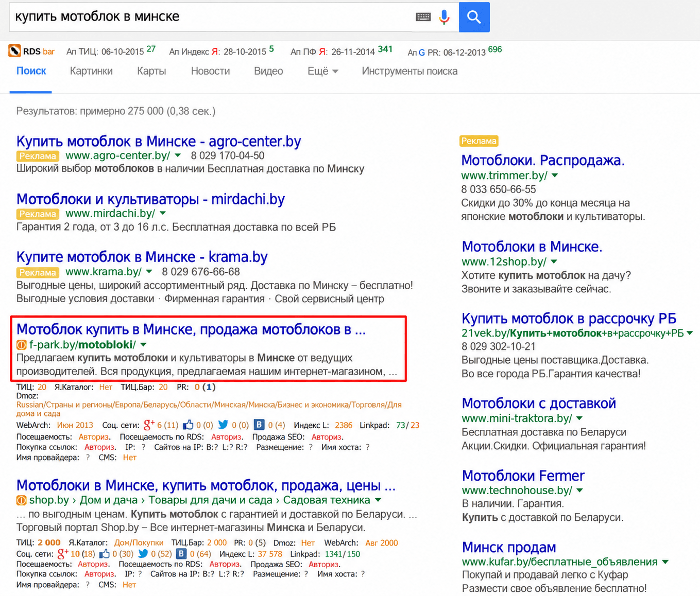Click orange icon before f-park.by URL
The width and height of the screenshot is (700, 596).
coord(22,345)
